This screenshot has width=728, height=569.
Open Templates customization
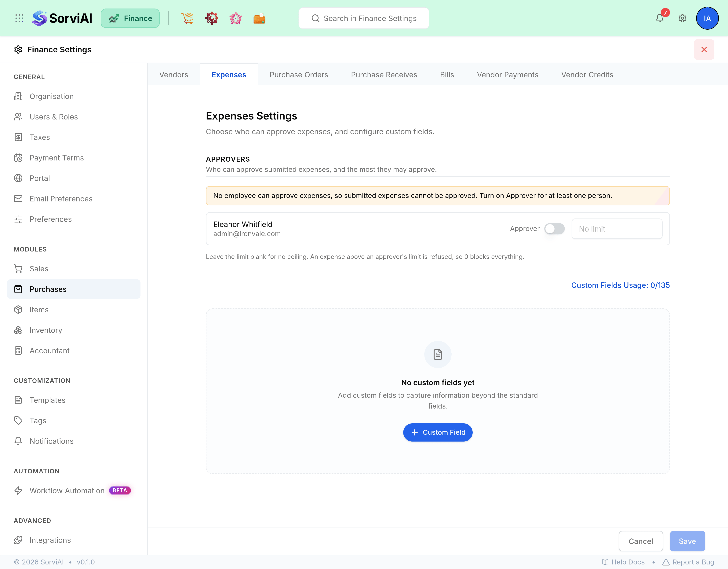click(74, 400)
